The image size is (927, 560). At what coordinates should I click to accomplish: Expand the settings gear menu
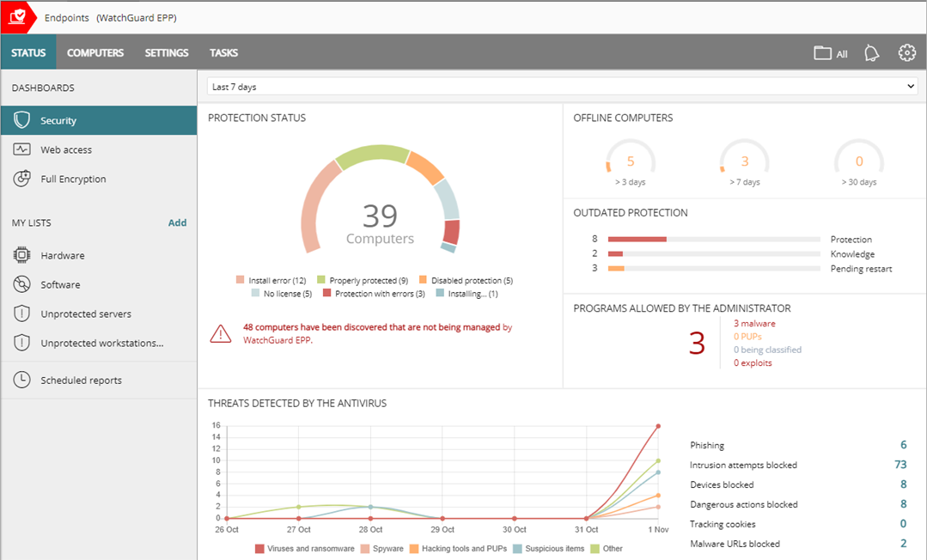coord(907,52)
